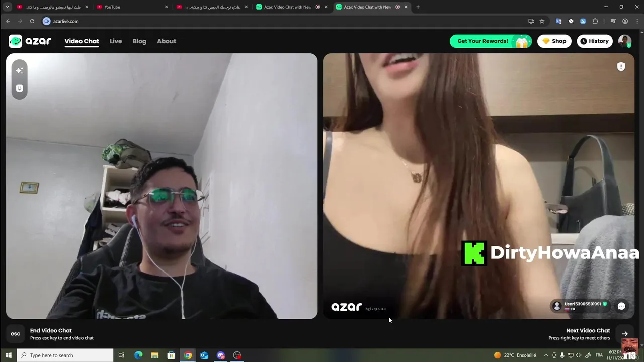Open the chat message bubble icon
Viewport: 644px width, 362px height.
point(621,306)
